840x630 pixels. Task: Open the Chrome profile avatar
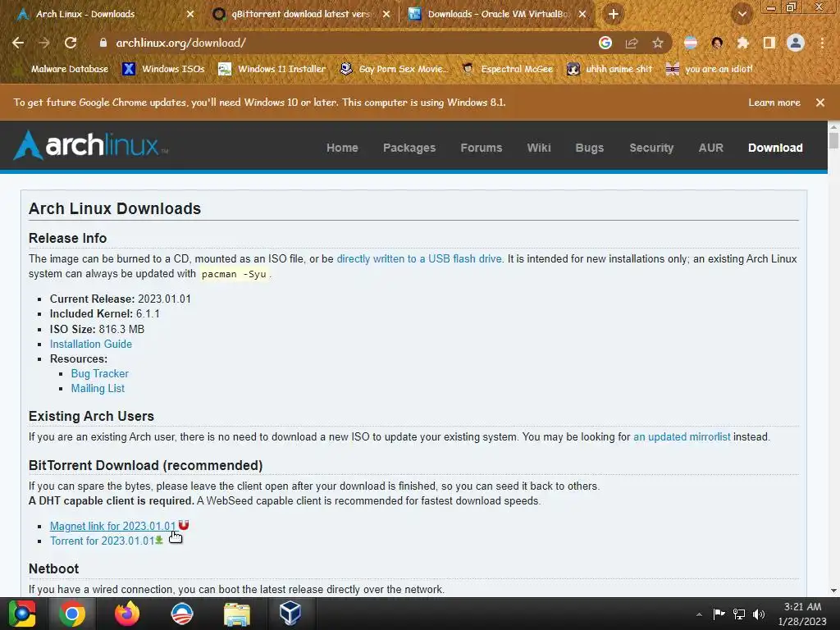pyautogui.click(x=796, y=43)
